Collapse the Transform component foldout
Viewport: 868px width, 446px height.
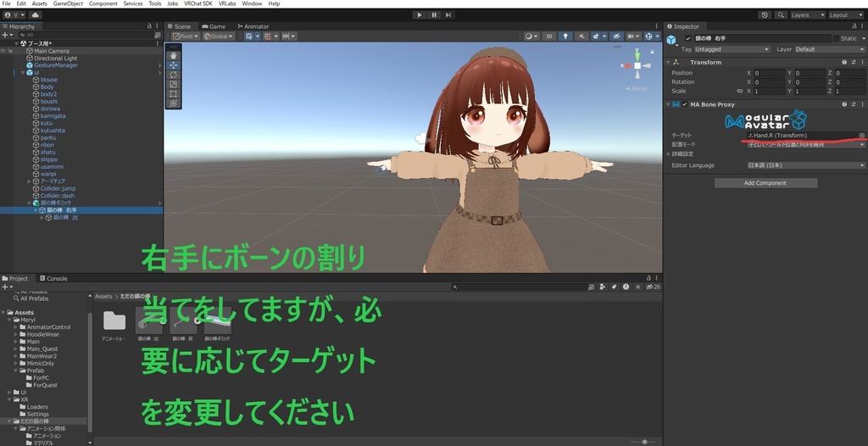[x=668, y=62]
